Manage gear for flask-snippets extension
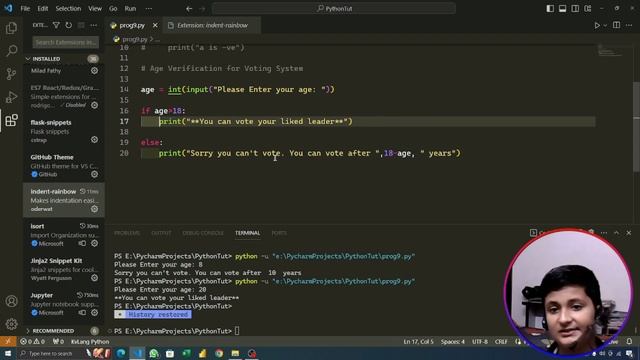The height and width of the screenshot is (360, 640). tap(94, 140)
